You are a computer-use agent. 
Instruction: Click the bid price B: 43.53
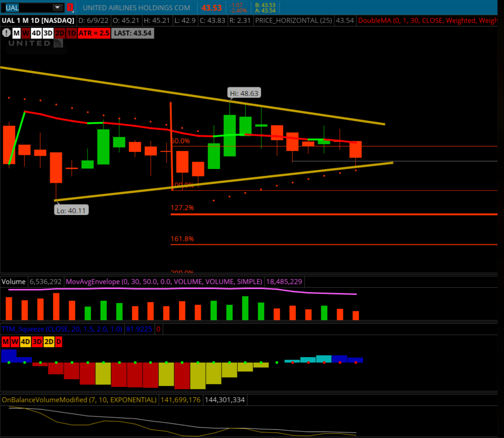(x=265, y=5)
